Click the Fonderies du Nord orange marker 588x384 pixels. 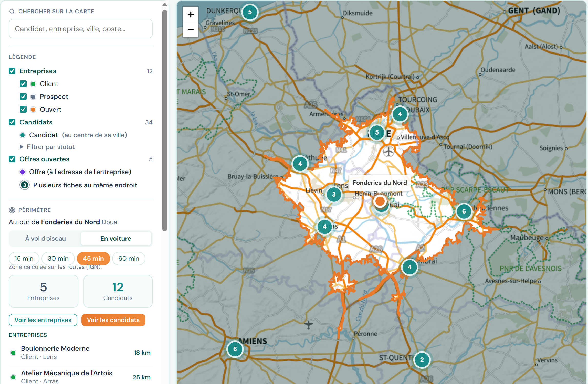click(x=380, y=201)
